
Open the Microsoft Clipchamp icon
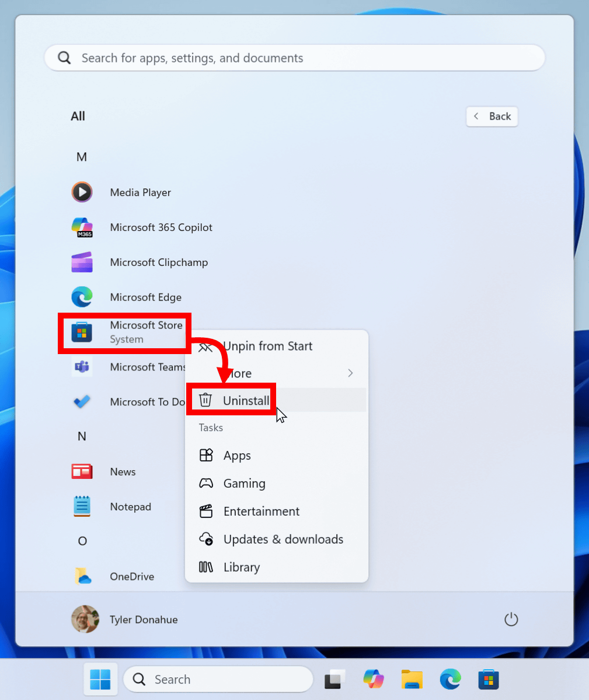[82, 262]
